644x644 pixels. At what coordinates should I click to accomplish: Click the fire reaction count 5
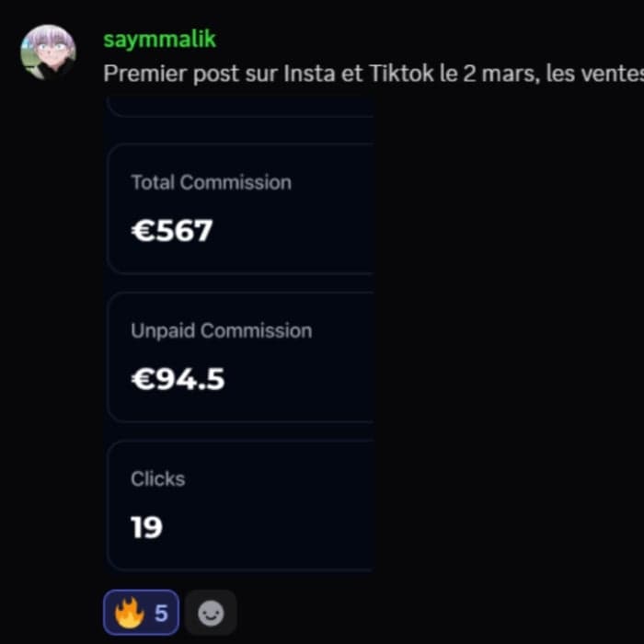click(x=161, y=614)
